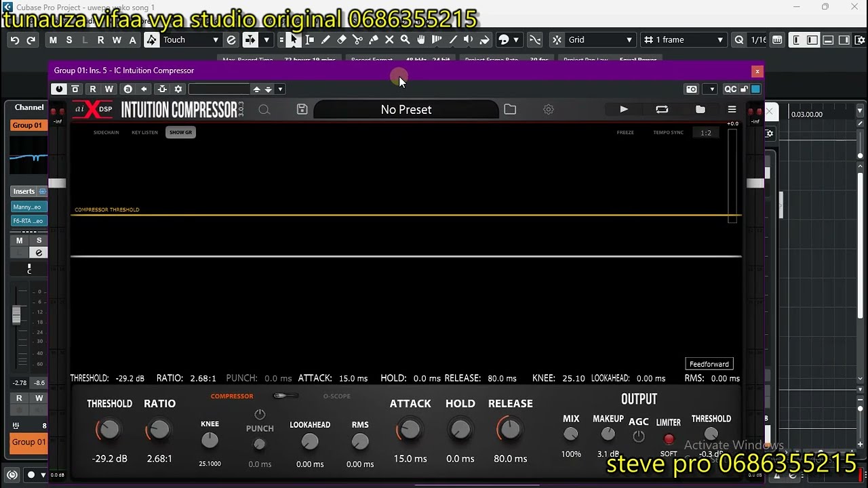Open No Preset selector
Image resolution: width=868 pixels, height=488 pixels.
406,109
